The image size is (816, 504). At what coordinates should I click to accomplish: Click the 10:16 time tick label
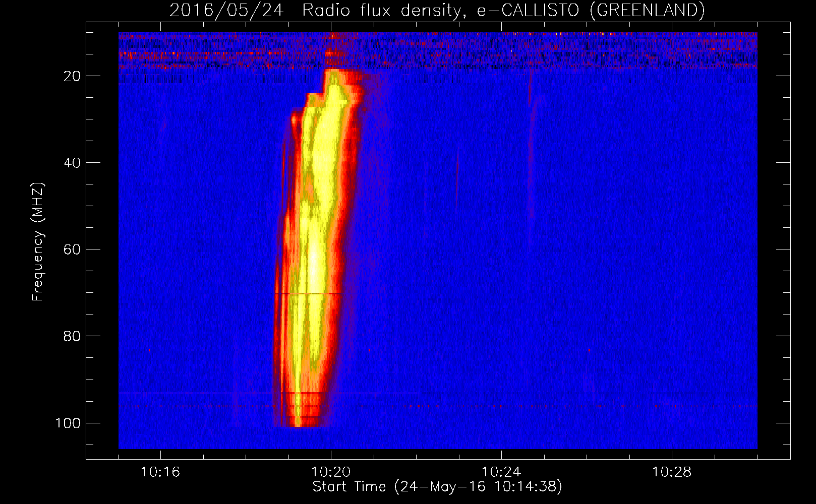(x=160, y=472)
